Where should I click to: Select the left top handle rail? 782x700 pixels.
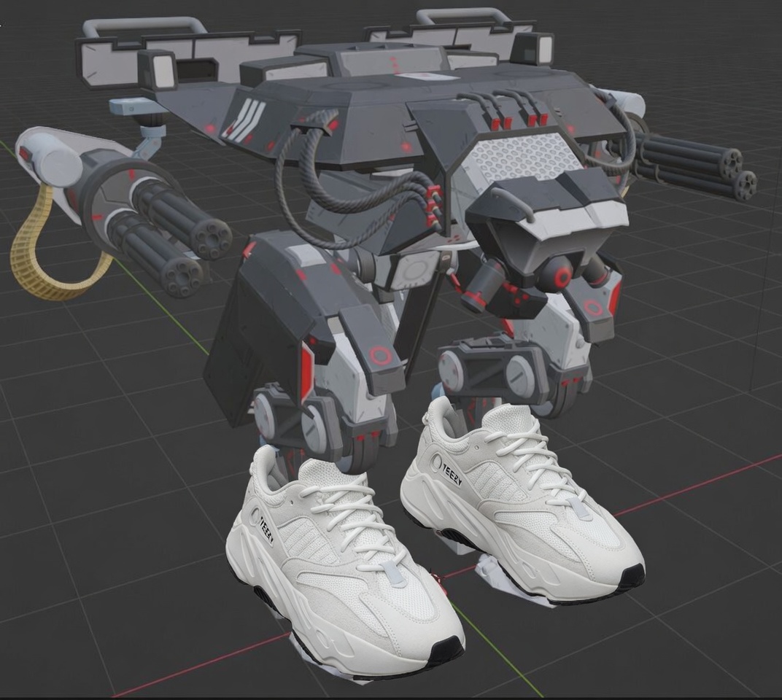pos(144,26)
